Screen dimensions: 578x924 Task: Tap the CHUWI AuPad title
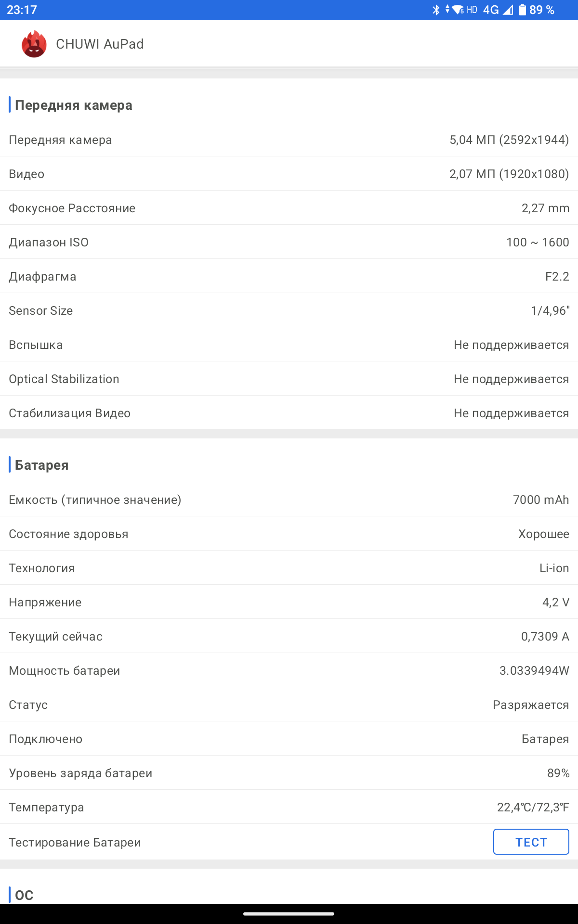100,44
